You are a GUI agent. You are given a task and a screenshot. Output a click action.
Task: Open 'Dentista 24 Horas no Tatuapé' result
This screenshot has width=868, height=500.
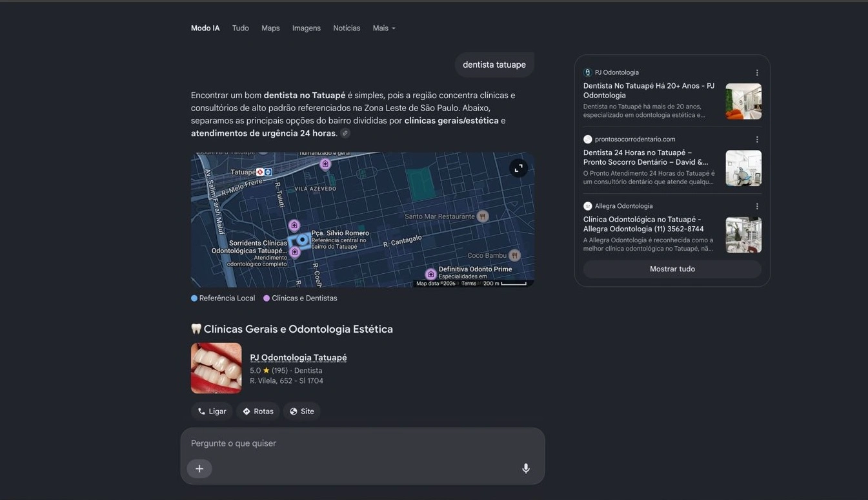(x=645, y=158)
